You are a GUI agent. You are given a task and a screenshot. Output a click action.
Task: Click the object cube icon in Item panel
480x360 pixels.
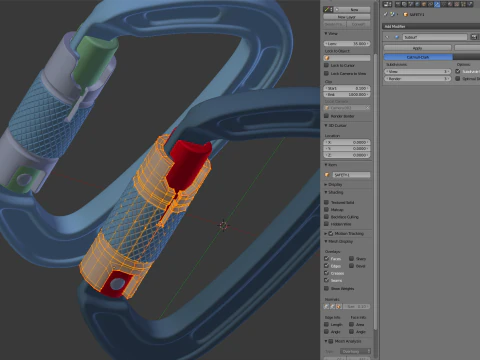coord(327,175)
